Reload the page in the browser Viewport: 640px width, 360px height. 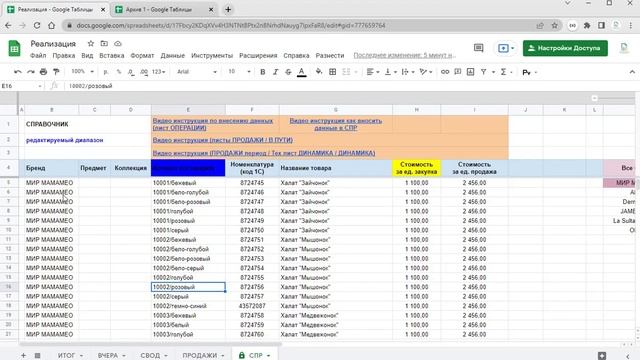pyautogui.click(x=37, y=25)
